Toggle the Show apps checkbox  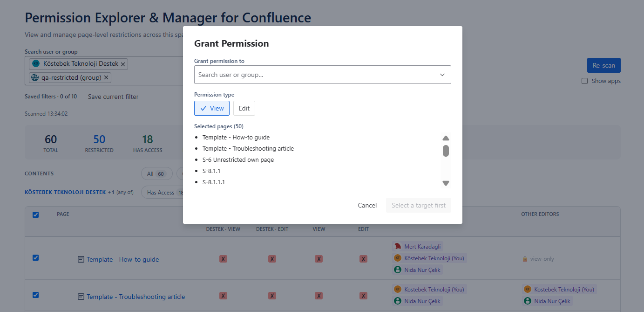584,81
